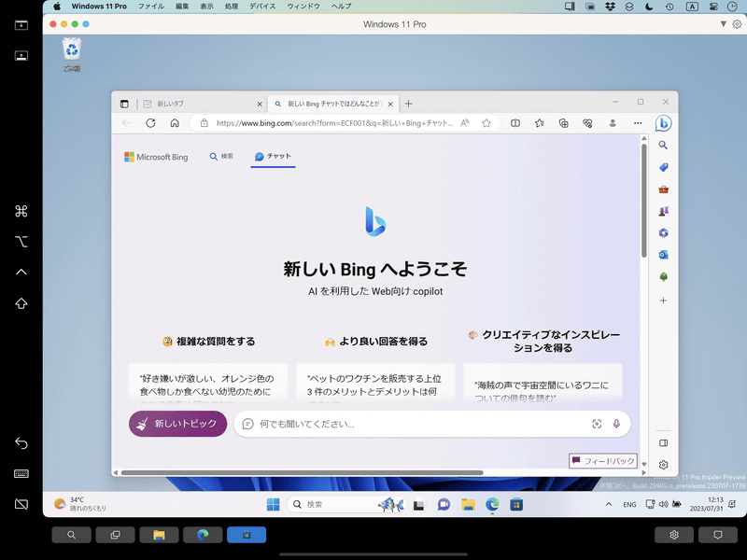747x560 pixels.
Task: Select the ペットのワクチン example card
Action: (375, 383)
